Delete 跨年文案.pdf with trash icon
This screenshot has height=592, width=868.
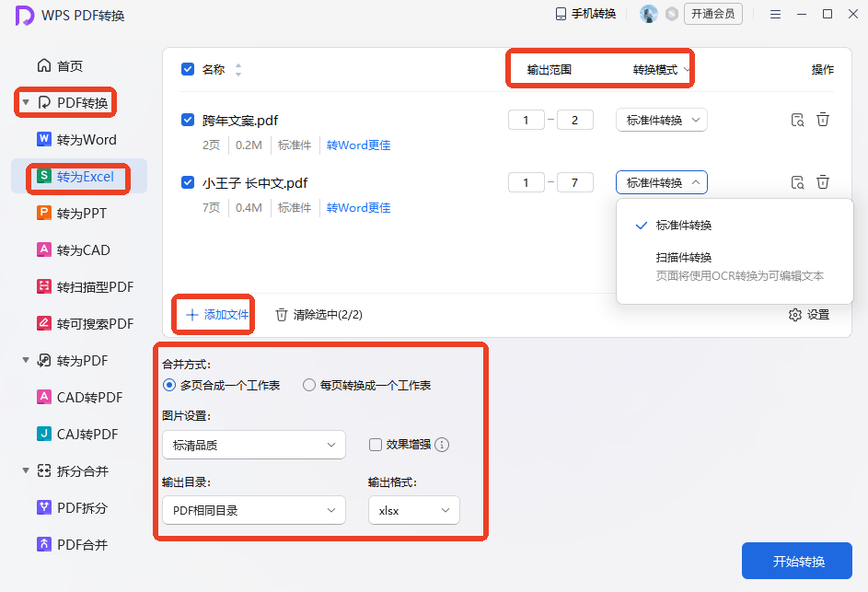tap(823, 120)
